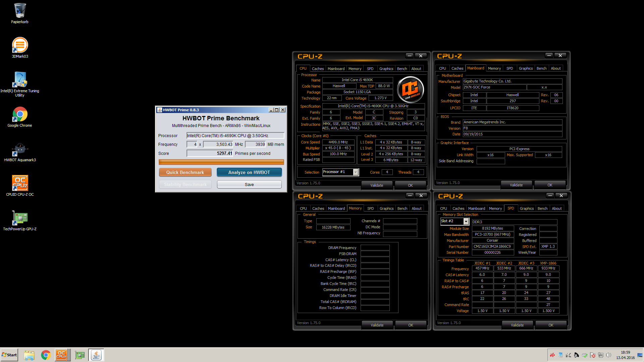Click the Java HWBOT Prime taskbar icon
Screen dimensions: 644x362
pyautogui.click(x=96, y=355)
